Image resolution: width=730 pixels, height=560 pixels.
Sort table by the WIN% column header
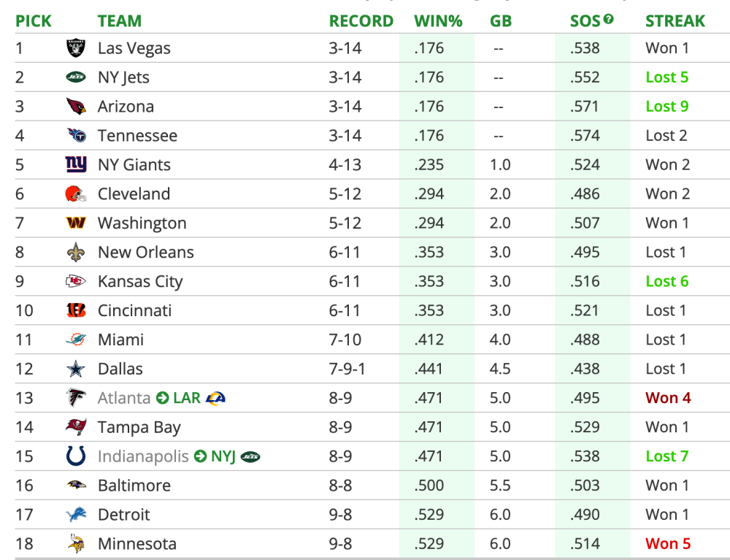click(438, 21)
